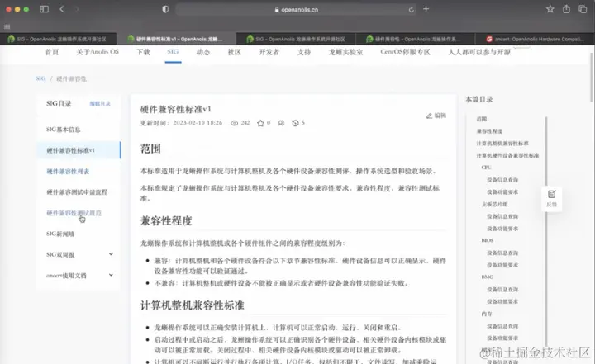Open 首页 in the site navigation
The image size is (595, 364).
tap(52, 52)
